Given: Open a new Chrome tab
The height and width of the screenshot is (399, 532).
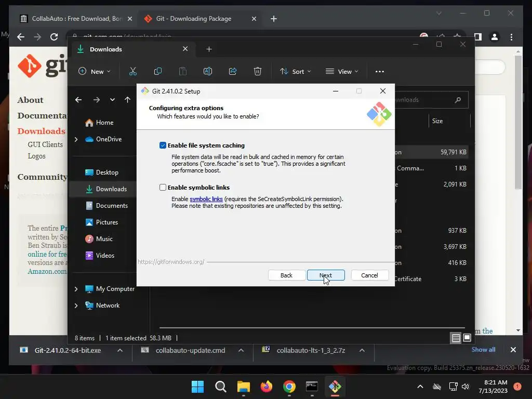Looking at the screenshot, I should (x=274, y=19).
